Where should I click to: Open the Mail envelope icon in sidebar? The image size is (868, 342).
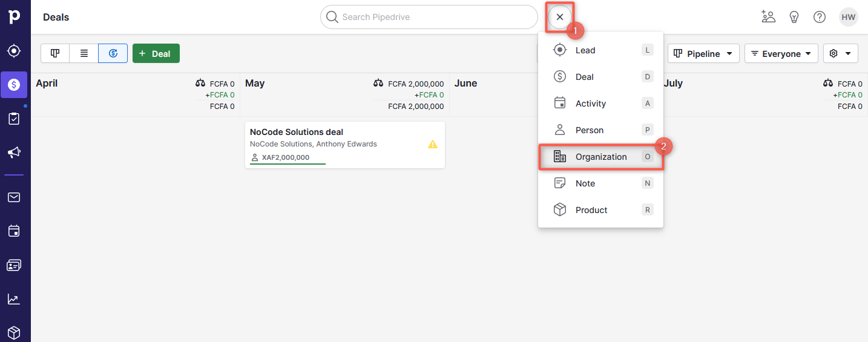pos(15,197)
